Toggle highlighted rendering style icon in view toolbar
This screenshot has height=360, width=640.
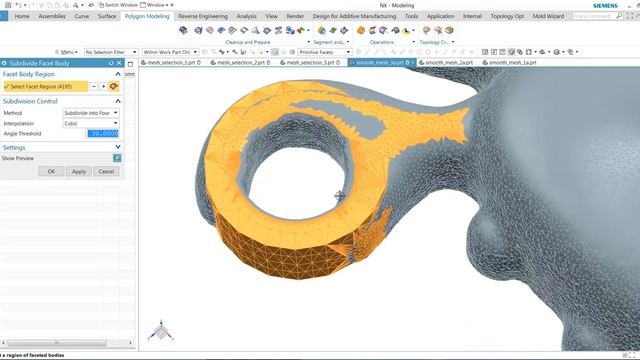pos(511,52)
